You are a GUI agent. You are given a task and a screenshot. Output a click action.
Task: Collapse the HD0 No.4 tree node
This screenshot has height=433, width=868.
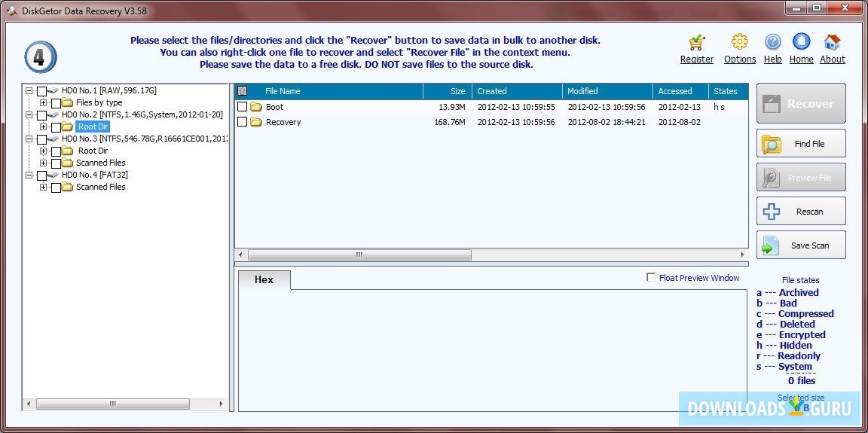[x=29, y=175]
